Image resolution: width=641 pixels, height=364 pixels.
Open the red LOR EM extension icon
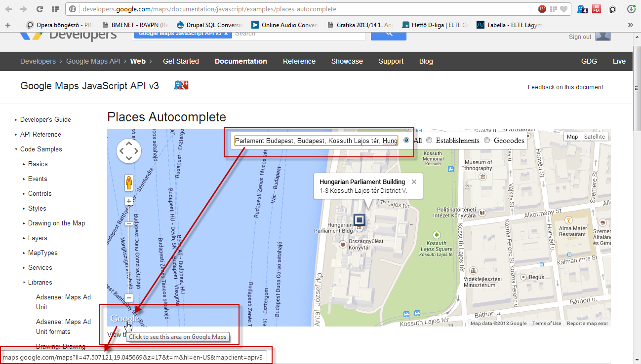point(597,9)
